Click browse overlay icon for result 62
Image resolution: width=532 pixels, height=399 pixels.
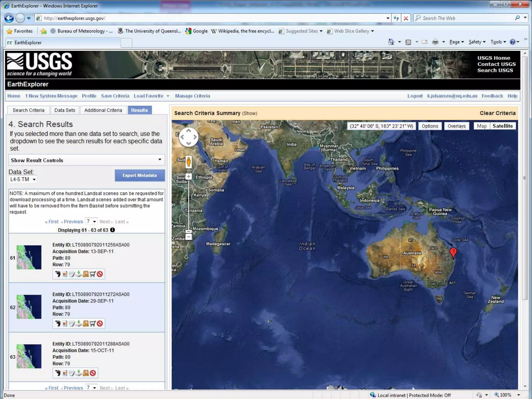coord(65,324)
